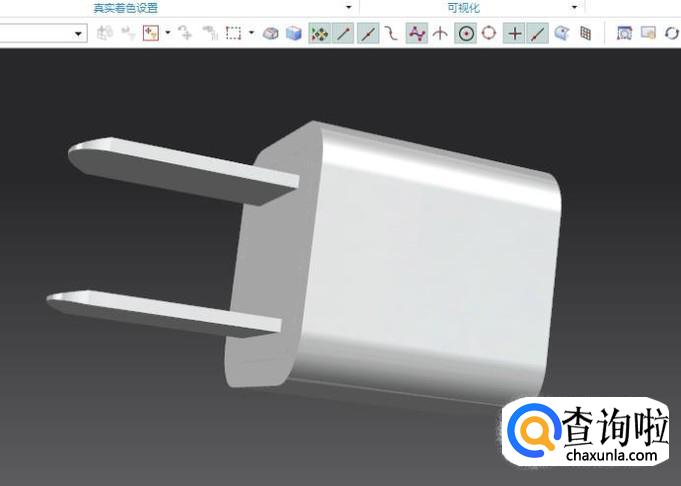The image size is (681, 486).
Task: Toggle midpoint snapping
Action: pos(368,33)
